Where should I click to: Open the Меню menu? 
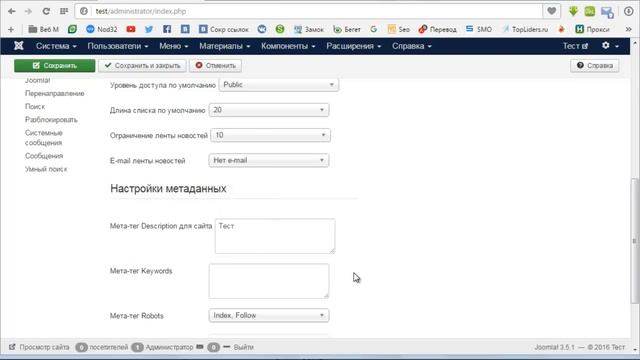173,46
